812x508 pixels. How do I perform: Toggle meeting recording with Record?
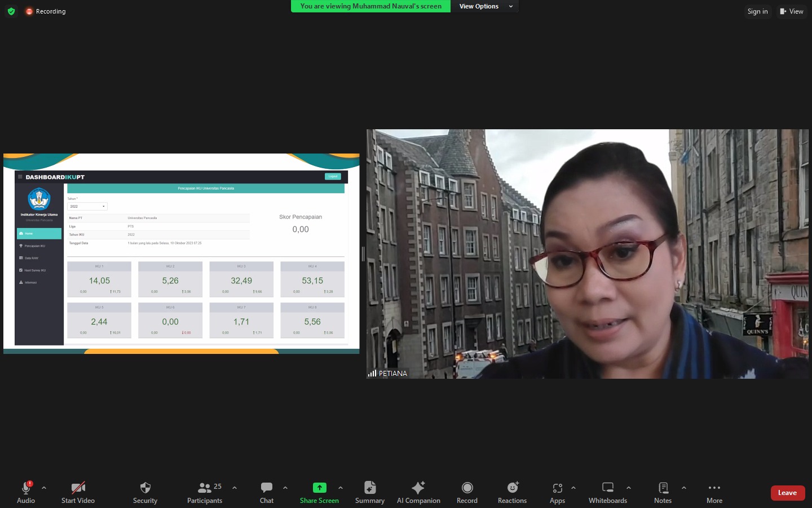[466, 492]
